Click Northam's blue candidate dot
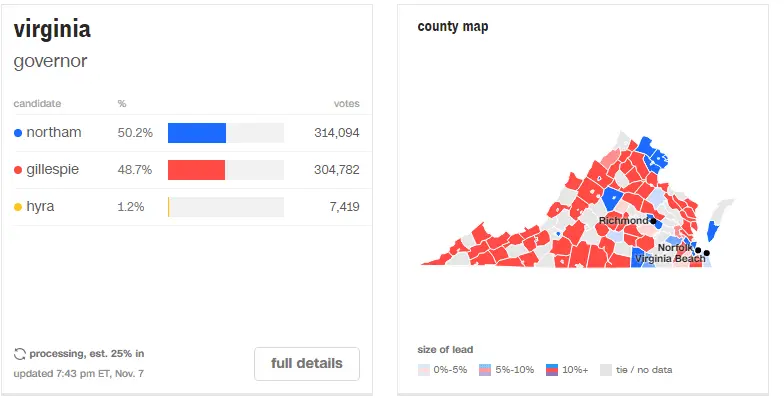 (18, 133)
